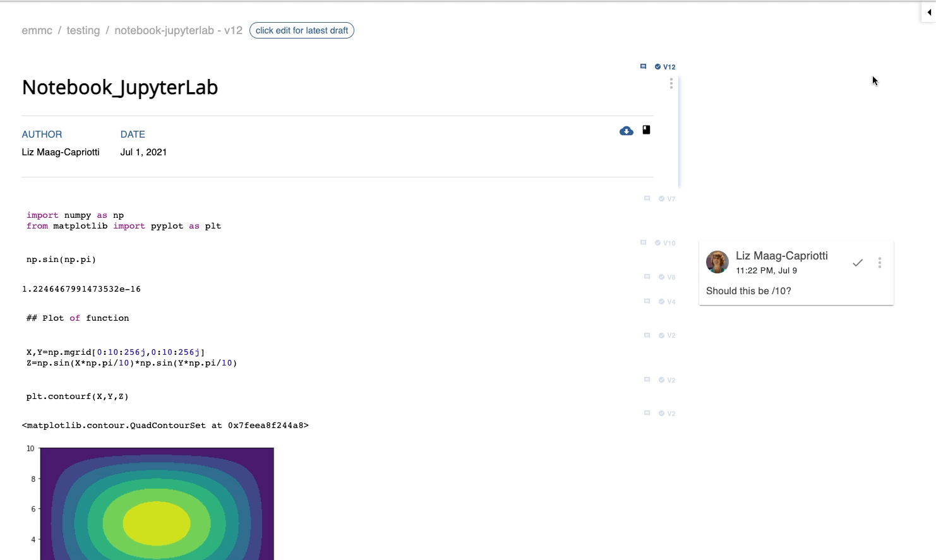
Task: Click the notebook-jupyterlab - v12 breadcrumb link
Action: pyautogui.click(x=178, y=30)
